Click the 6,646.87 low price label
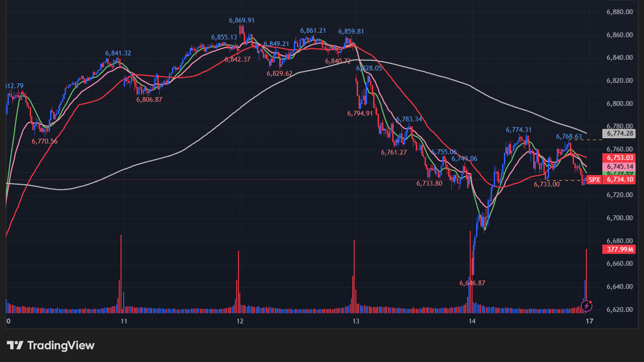The height and width of the screenshot is (362, 644). coord(472,283)
